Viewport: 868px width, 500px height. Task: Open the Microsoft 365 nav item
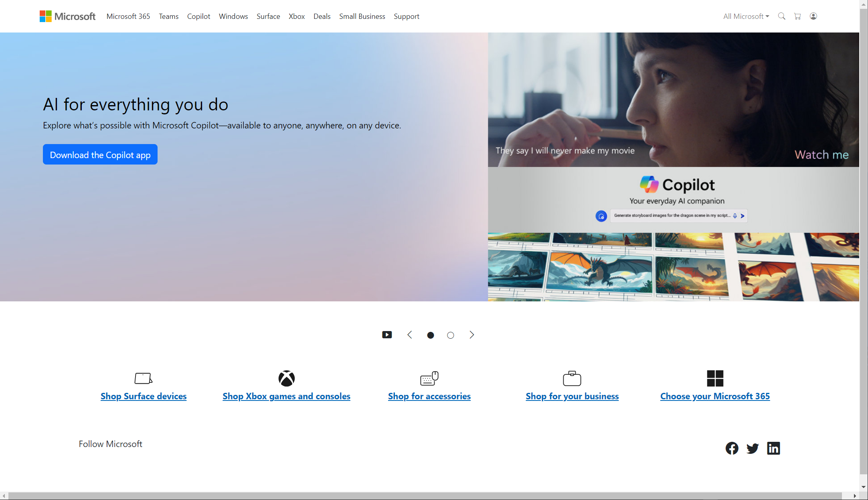point(128,16)
